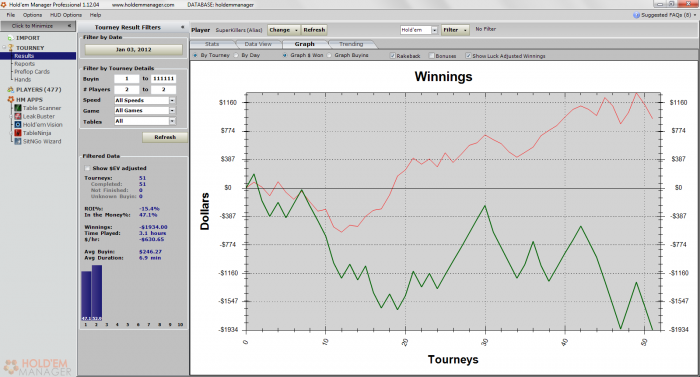Select Hands in Tourney tree
The height and width of the screenshot is (377, 700).
pos(22,80)
